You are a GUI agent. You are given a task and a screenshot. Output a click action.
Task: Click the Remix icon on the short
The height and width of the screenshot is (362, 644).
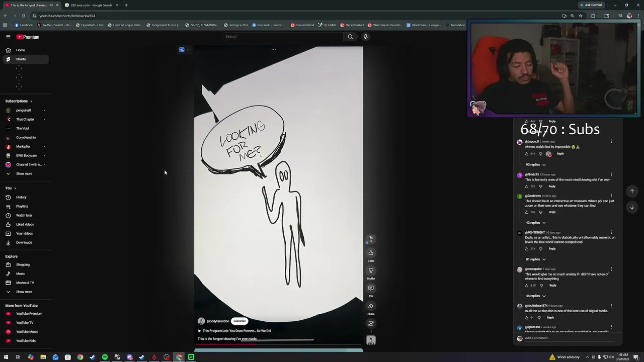371,323
